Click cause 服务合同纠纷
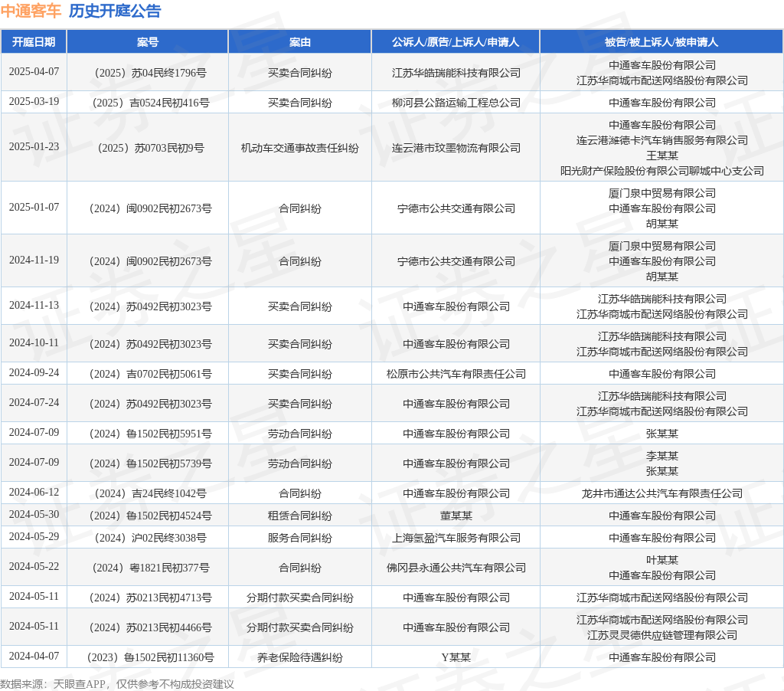Viewport: 784px width, 691px height. tap(300, 538)
